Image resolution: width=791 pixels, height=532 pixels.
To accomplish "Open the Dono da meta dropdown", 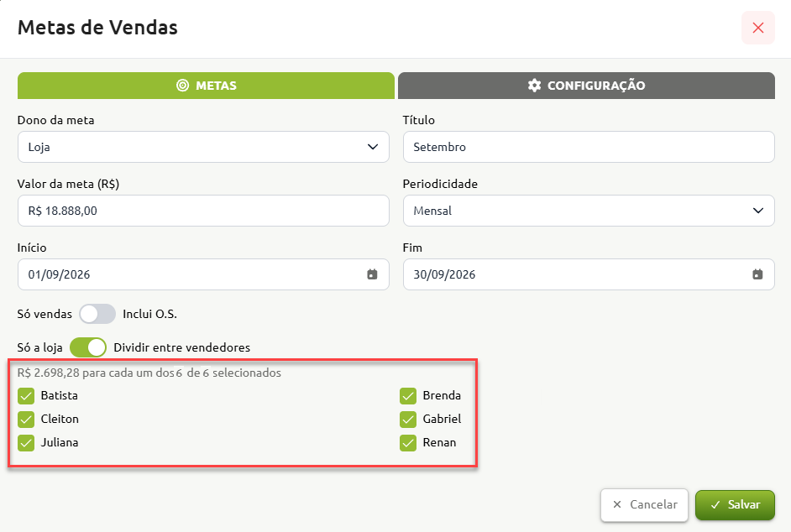I will click(x=203, y=147).
